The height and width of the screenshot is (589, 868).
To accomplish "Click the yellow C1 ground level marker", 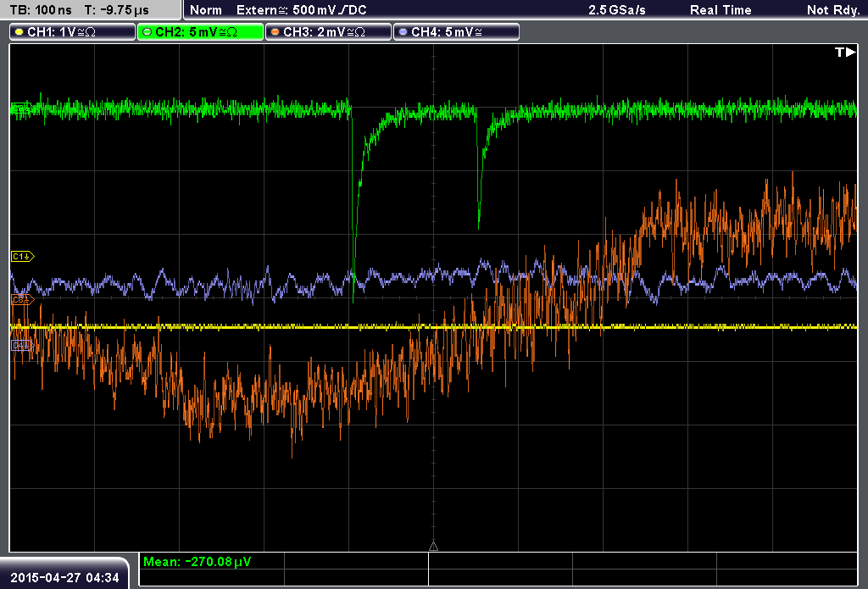I will [x=23, y=256].
